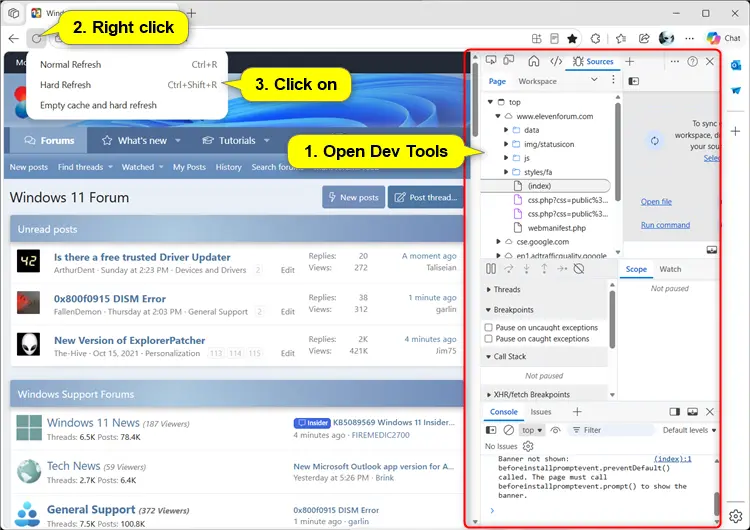Open console settings gear near No Issues
750x530 pixels.
[x=528, y=446]
